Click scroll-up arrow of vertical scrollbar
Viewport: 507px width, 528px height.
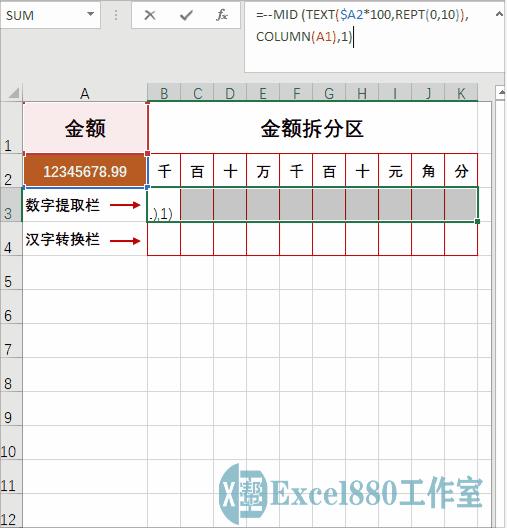pos(501,92)
